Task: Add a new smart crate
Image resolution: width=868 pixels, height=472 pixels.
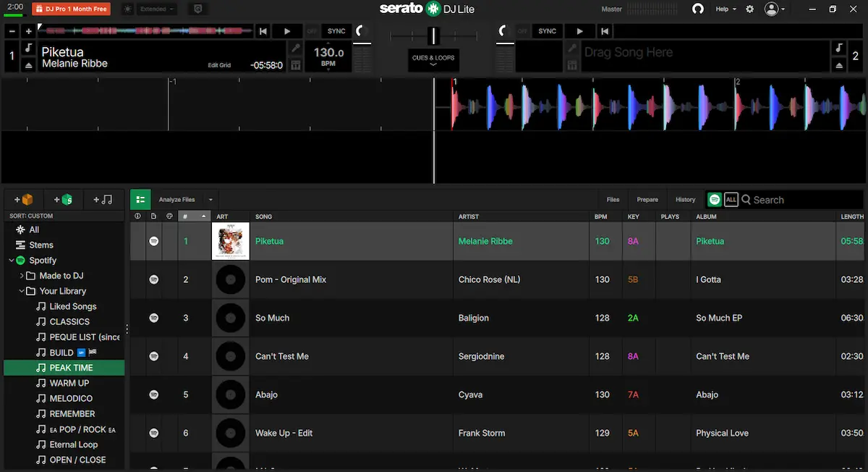Action: [63, 199]
